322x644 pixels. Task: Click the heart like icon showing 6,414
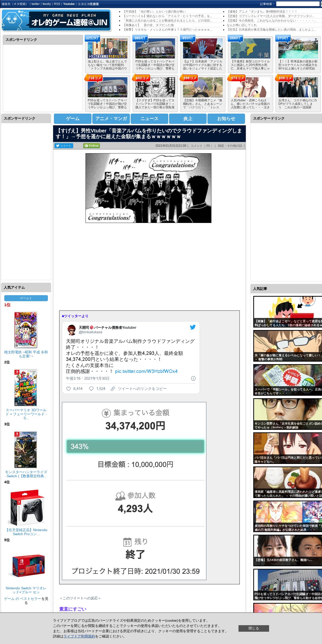click(68, 389)
